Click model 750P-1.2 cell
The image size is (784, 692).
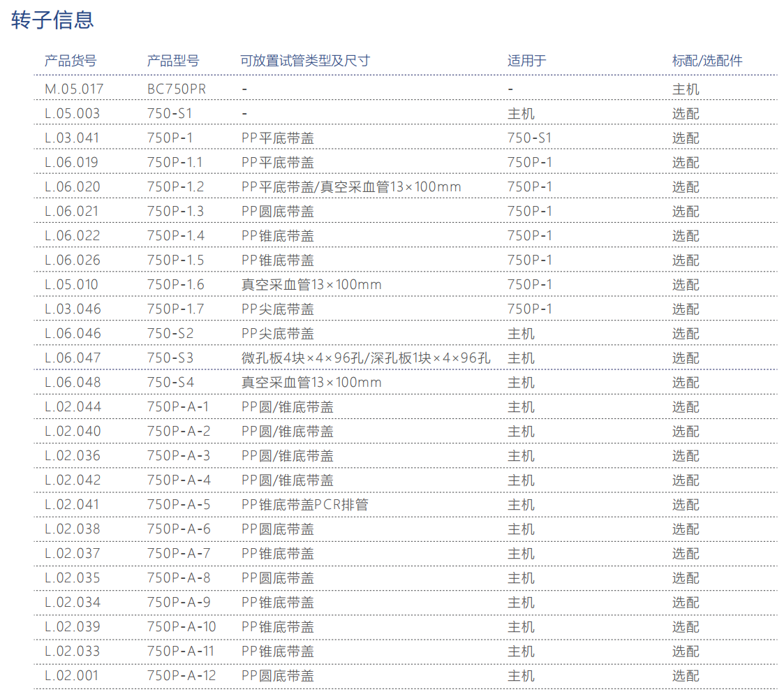pos(176,187)
